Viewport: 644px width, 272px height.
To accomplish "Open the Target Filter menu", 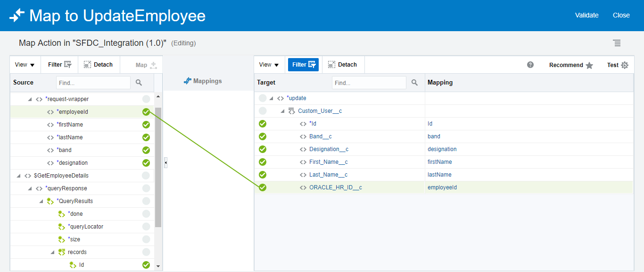I will 303,65.
